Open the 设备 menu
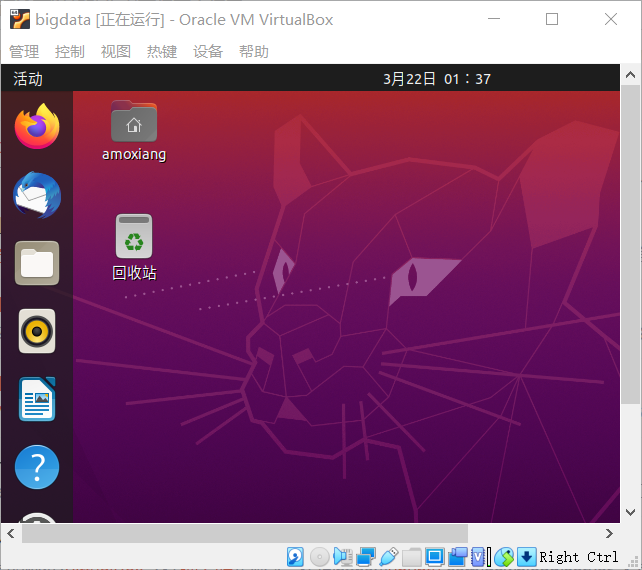Image resolution: width=642 pixels, height=570 pixels. coord(208,52)
